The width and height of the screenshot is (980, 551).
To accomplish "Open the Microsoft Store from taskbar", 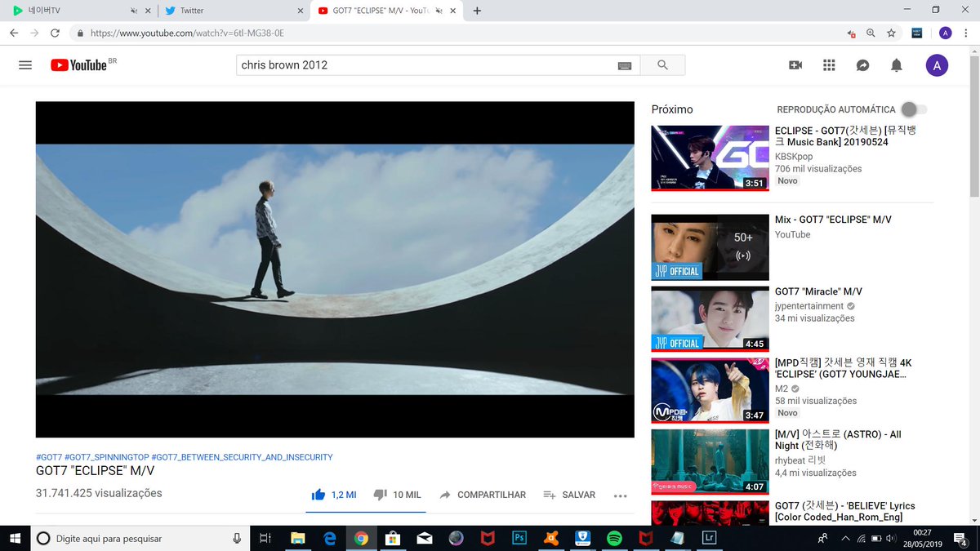I will [393, 538].
